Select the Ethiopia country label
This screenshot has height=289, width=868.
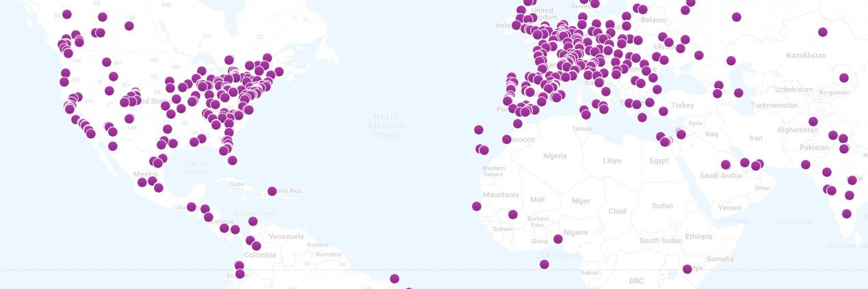(698, 236)
